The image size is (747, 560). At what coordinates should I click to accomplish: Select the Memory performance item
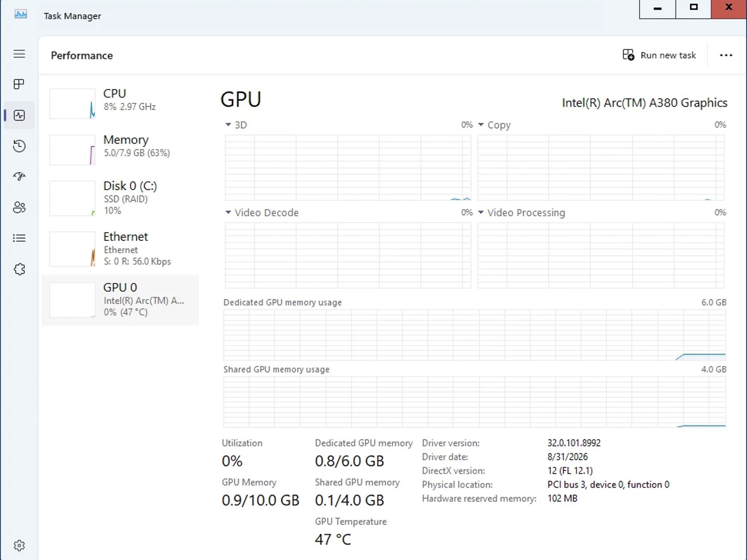click(120, 149)
